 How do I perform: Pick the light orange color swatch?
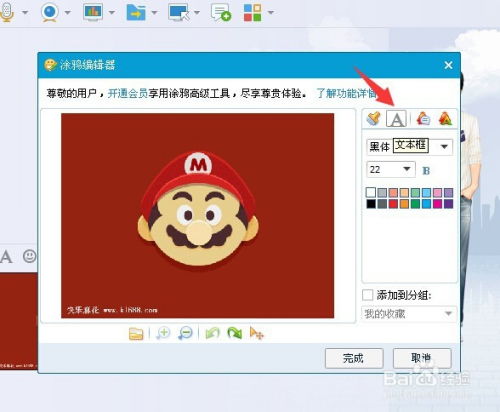click(x=404, y=192)
